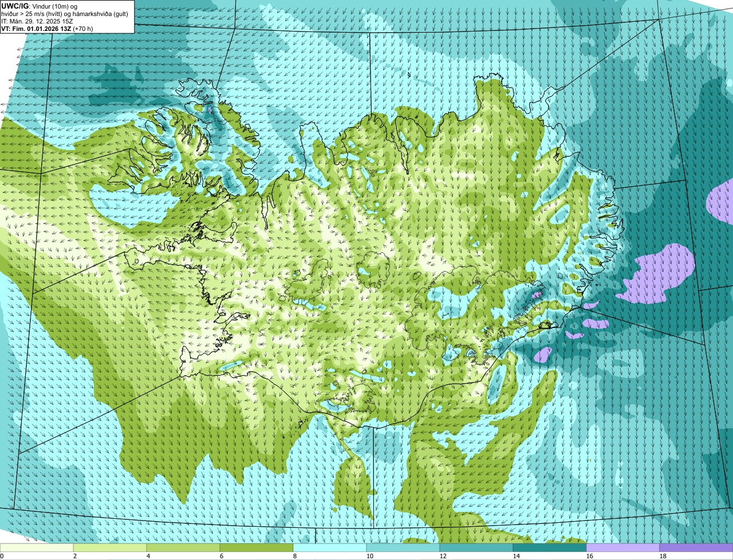Image resolution: width=733 pixels, height=560 pixels.
Task: Click the legend tick label '18'
Action: [x=663, y=556]
